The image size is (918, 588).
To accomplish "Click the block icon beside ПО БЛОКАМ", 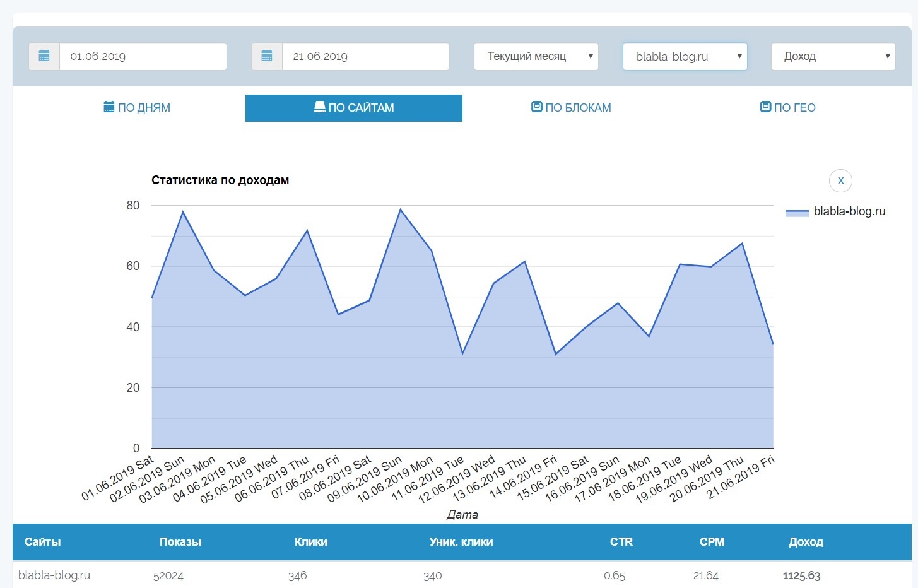I will click(537, 107).
